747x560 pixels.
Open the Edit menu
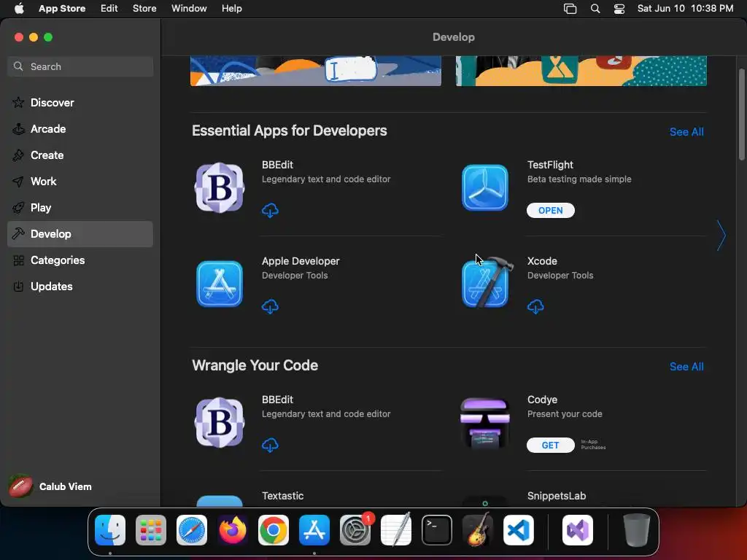[109, 9]
